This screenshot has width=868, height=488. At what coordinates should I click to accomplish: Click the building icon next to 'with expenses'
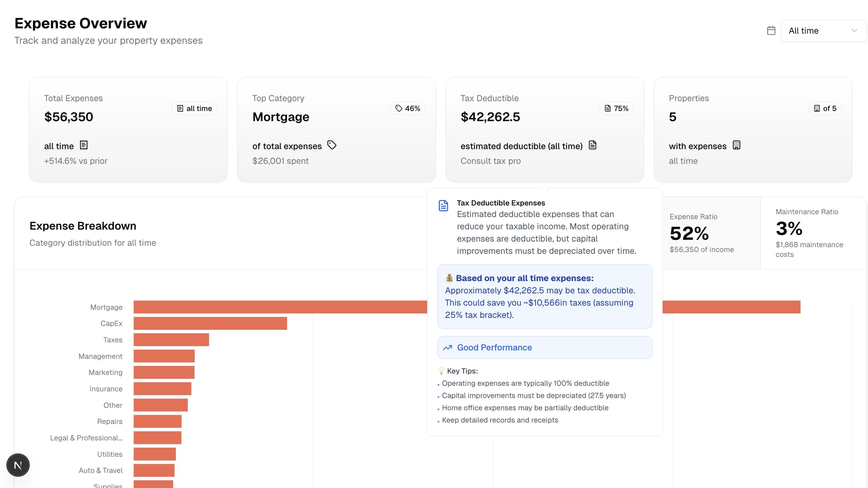pyautogui.click(x=736, y=145)
